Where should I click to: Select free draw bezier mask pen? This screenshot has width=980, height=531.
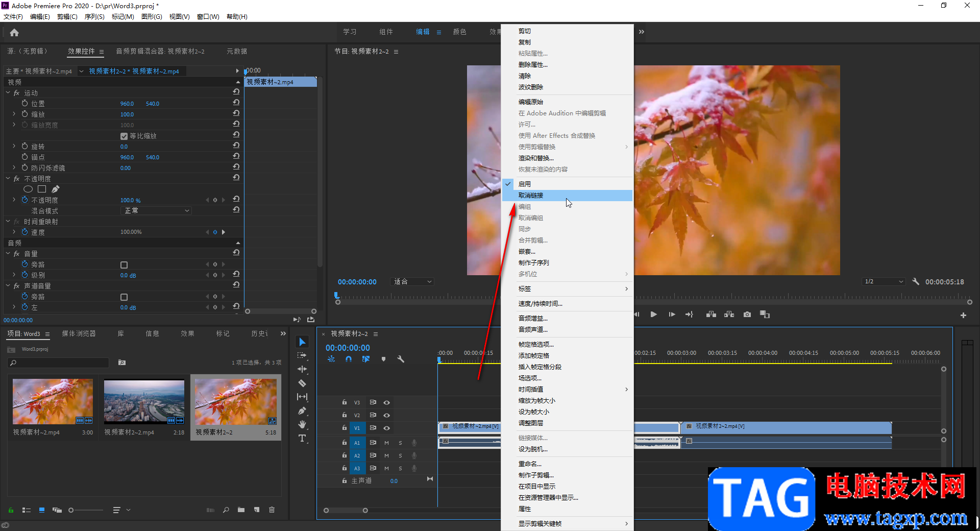(55, 189)
